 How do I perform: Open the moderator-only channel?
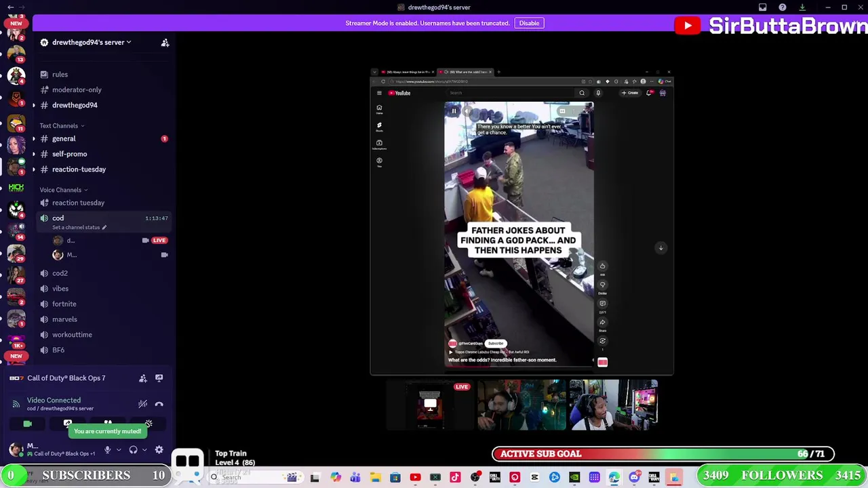(77, 89)
